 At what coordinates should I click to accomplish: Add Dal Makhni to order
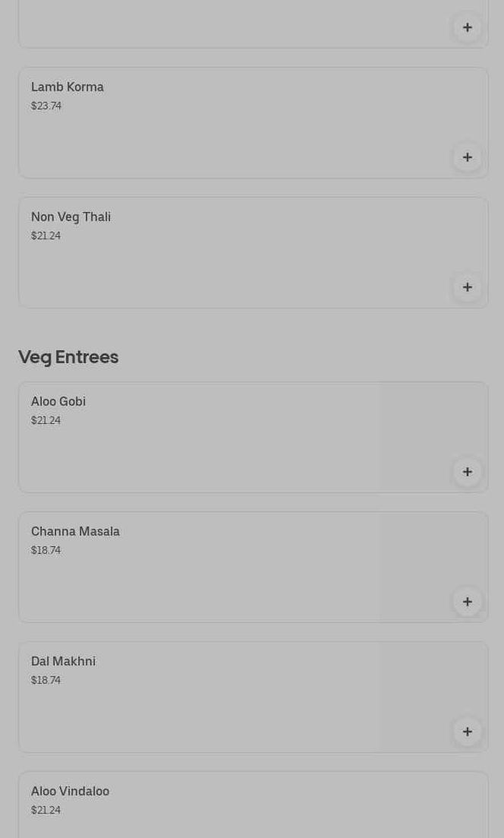tap(468, 732)
